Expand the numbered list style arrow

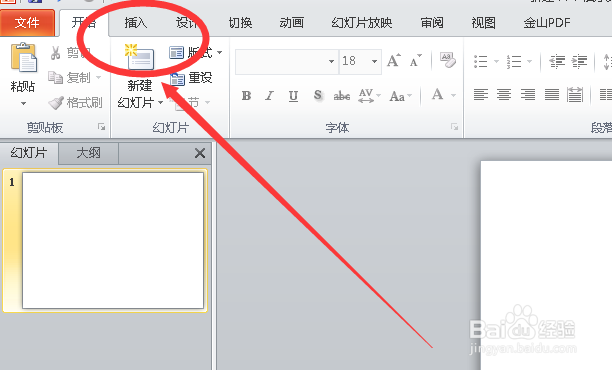pyautogui.click(x=529, y=61)
